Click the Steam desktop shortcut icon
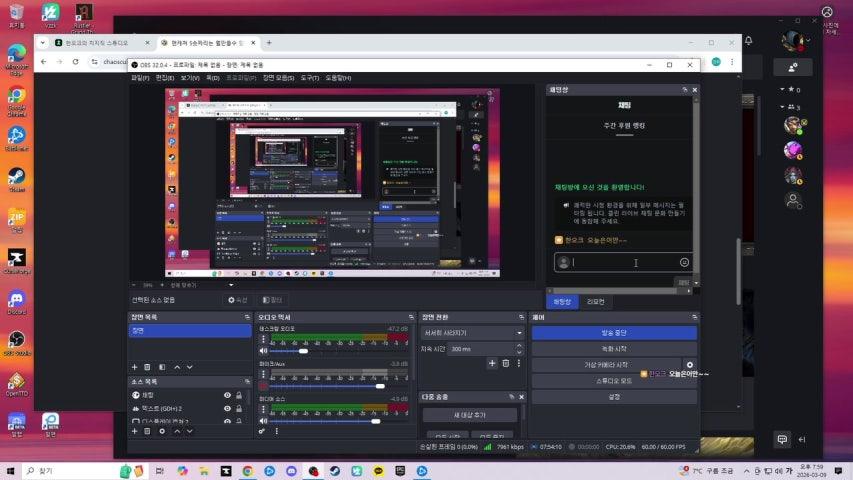This screenshot has height=480, width=853. pos(16,178)
